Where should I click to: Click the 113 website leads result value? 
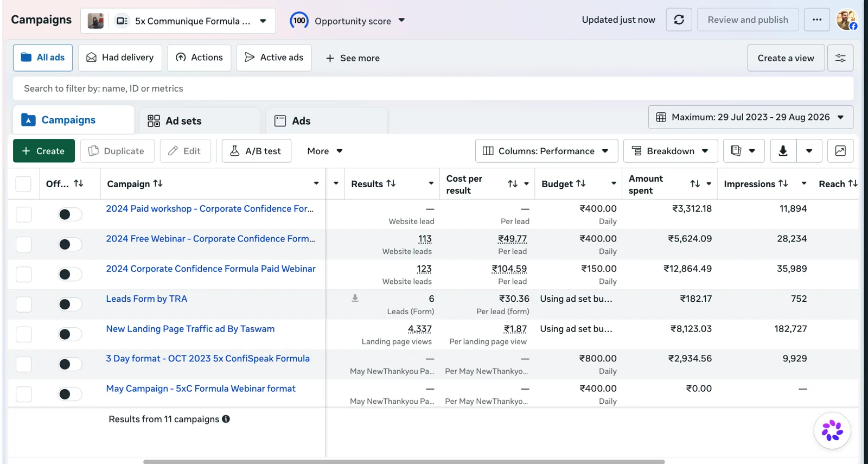(425, 239)
